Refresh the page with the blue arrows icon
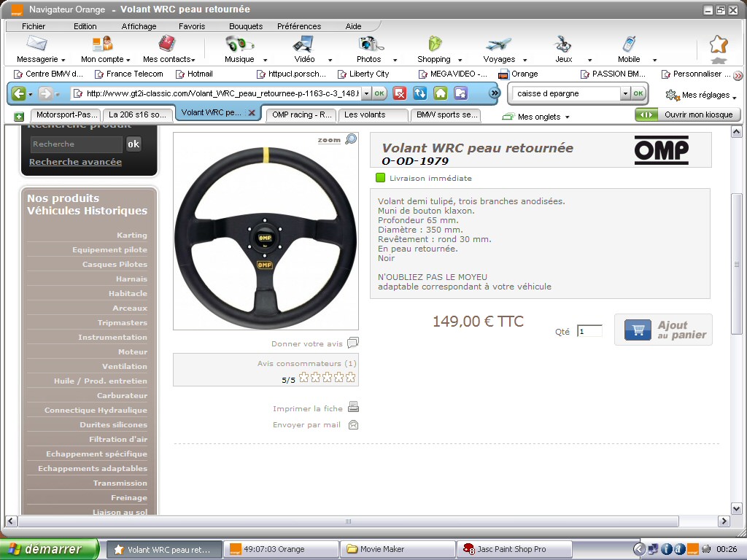The height and width of the screenshot is (560, 747). (x=419, y=93)
